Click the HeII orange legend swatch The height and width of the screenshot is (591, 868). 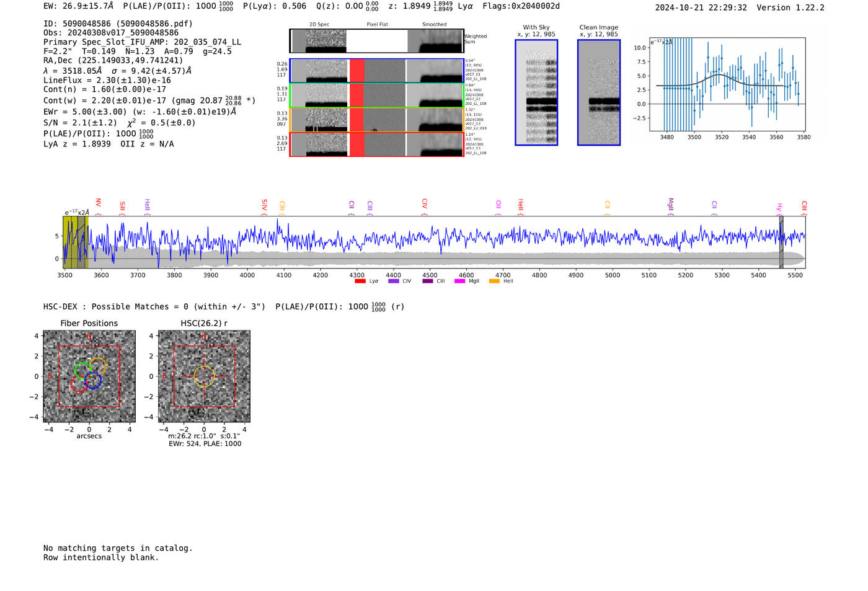pos(494,282)
